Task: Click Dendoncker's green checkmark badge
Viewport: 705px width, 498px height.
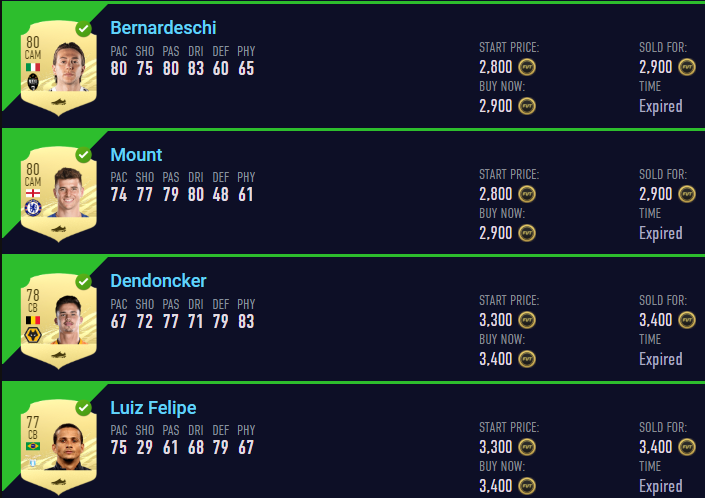Action: [x=83, y=282]
